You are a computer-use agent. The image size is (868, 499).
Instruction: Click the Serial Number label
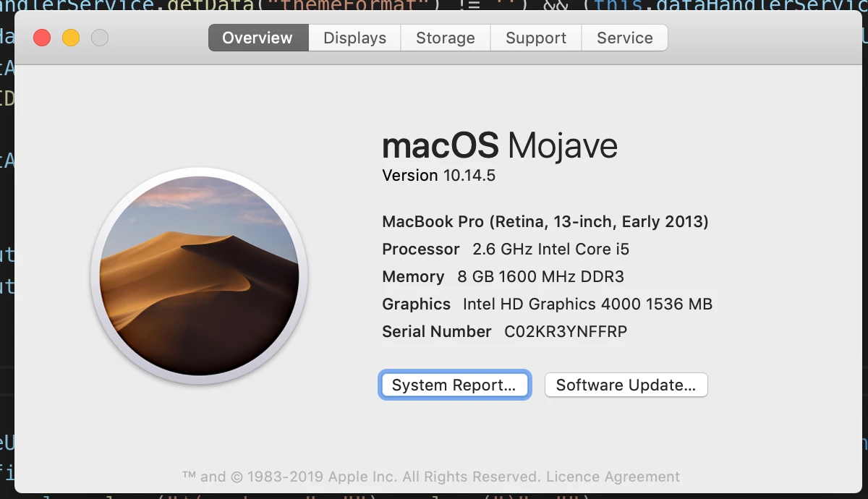point(437,331)
